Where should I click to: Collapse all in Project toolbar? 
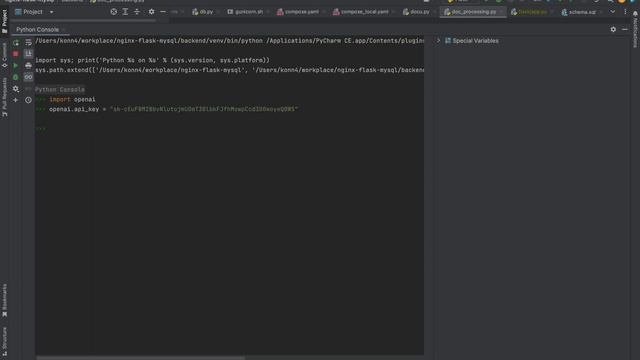point(137,12)
